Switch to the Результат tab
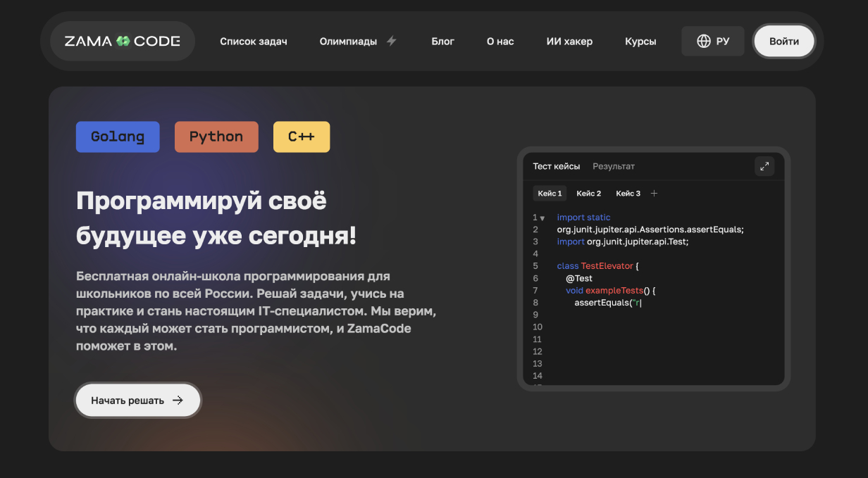This screenshot has height=478, width=868. click(614, 166)
